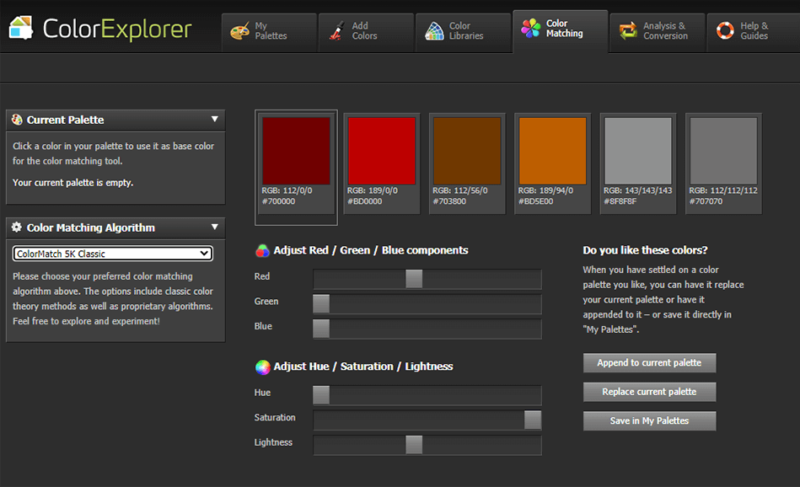This screenshot has height=487, width=800.
Task: Click the text 'RGB: 143/143/143'
Action: pyautogui.click(x=638, y=191)
